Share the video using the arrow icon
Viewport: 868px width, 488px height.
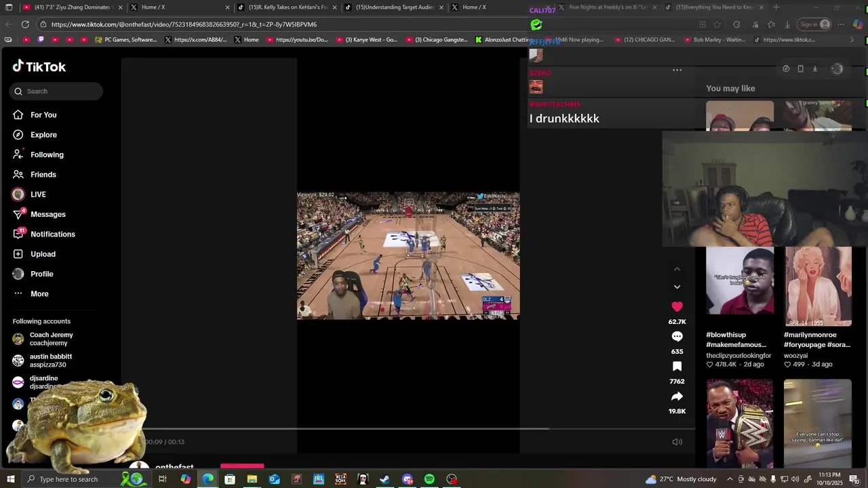[x=677, y=396]
